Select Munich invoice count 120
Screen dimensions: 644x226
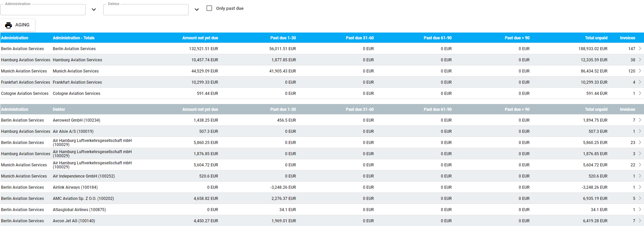pos(632,71)
